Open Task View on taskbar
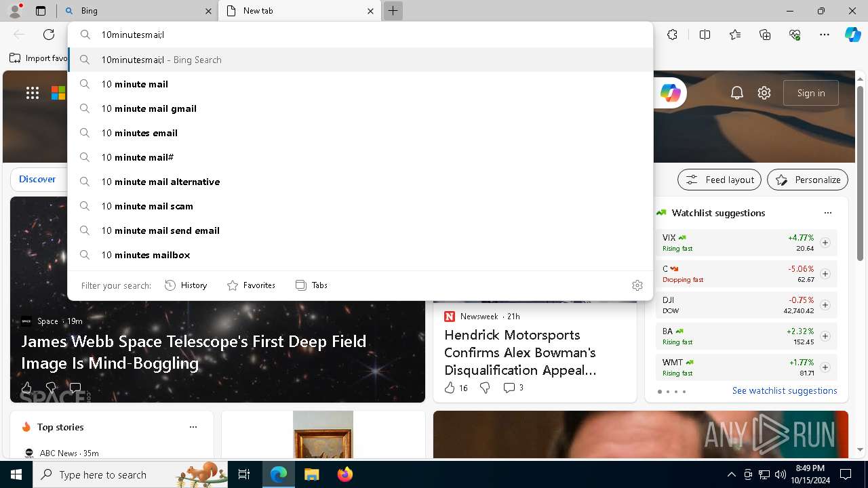This screenshot has width=868, height=488. click(244, 474)
